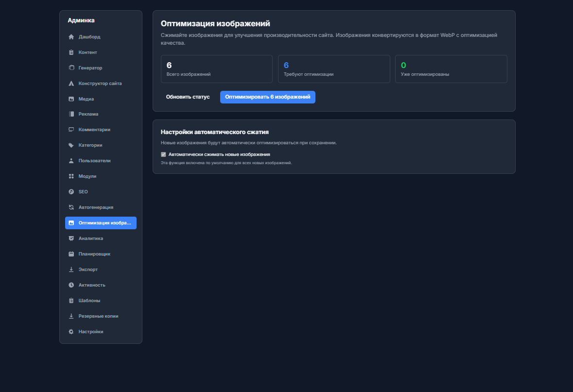Image resolution: width=573 pixels, height=392 pixels.
Task: Open the Реклама menu item
Action: pyautogui.click(x=88, y=114)
